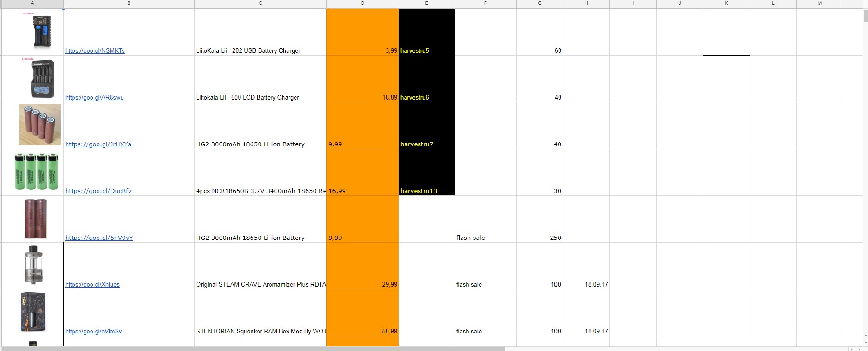
Task: Select column H header
Action: click(x=586, y=3)
